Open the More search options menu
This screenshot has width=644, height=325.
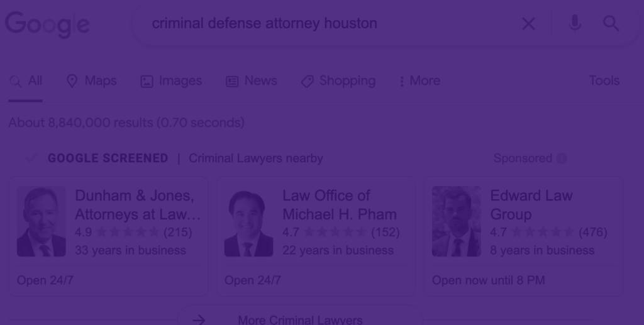[x=419, y=81]
